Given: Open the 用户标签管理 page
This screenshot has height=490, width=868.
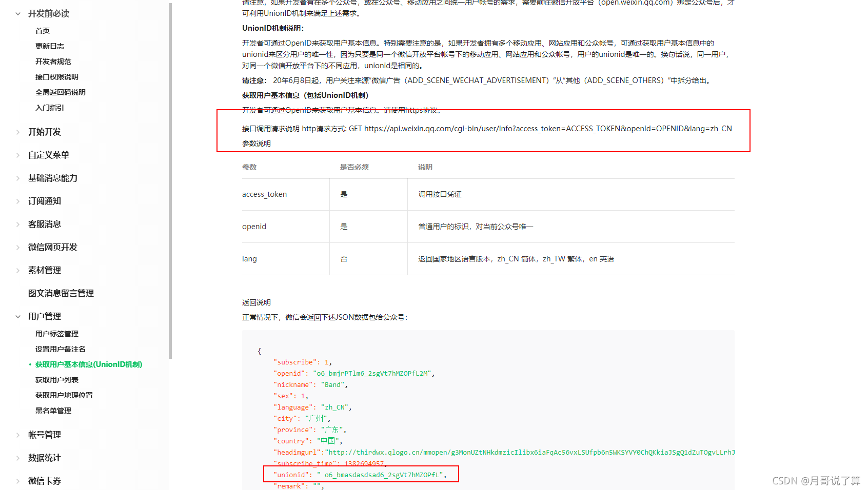Looking at the screenshot, I should 56,333.
